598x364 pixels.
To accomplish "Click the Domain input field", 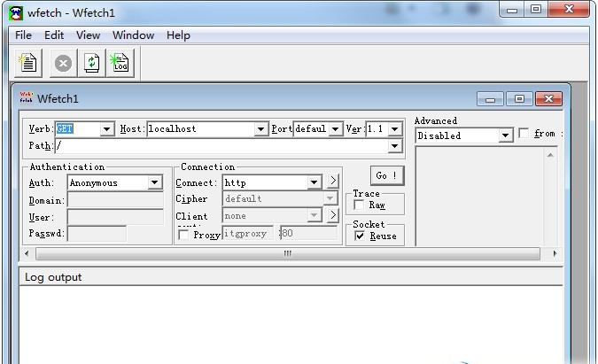I will [115, 200].
